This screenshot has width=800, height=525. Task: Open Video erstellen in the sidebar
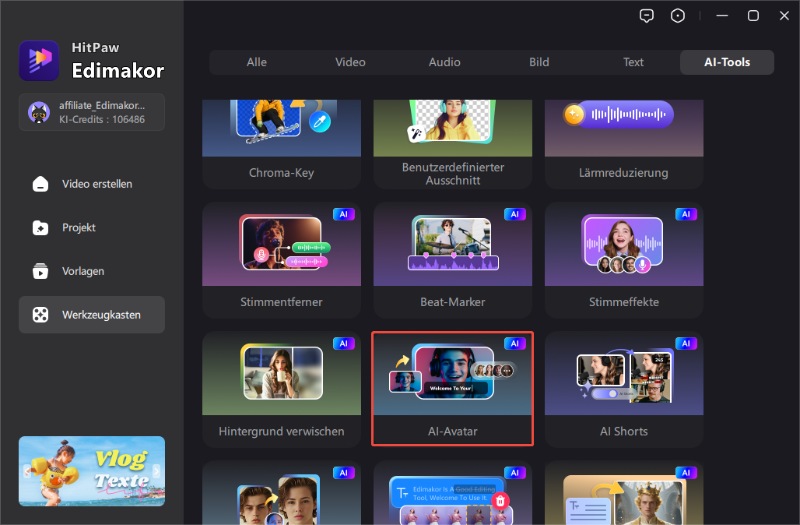92,184
